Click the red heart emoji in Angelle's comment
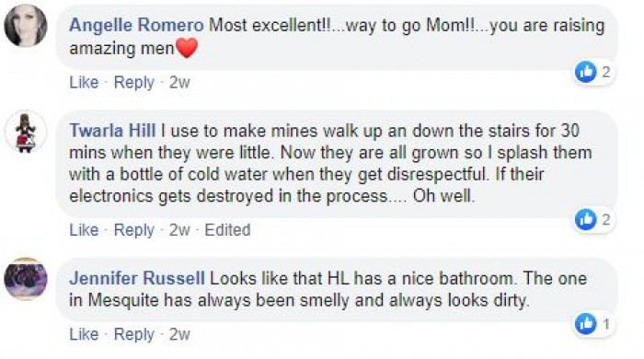 187,48
